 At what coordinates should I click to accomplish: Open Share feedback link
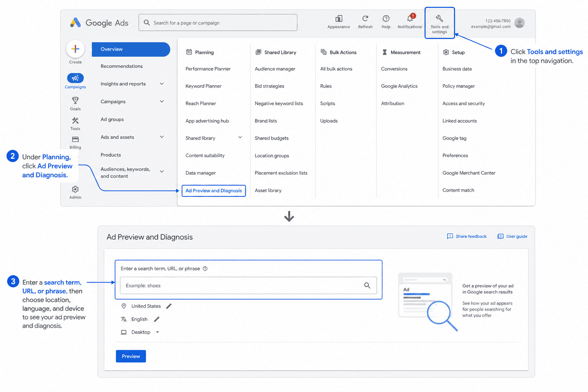[467, 236]
